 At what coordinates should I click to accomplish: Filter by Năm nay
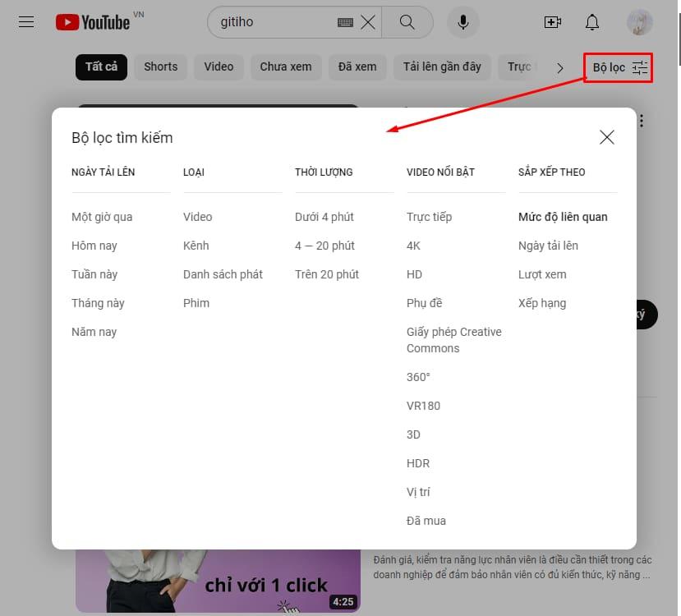[94, 332]
